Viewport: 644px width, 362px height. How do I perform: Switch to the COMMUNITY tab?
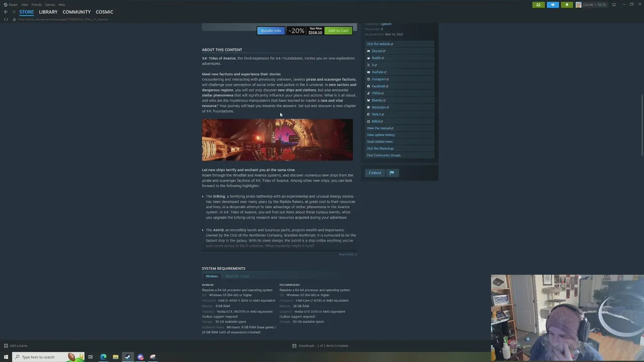click(76, 12)
